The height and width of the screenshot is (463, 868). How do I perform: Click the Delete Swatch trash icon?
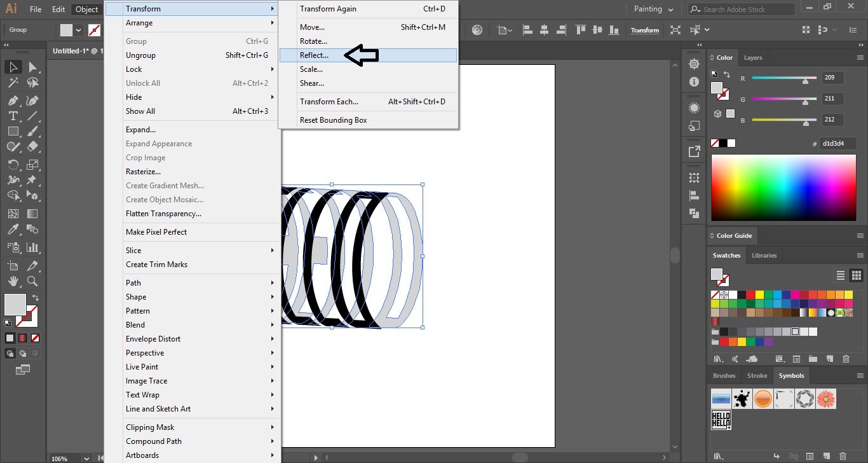[x=846, y=359]
